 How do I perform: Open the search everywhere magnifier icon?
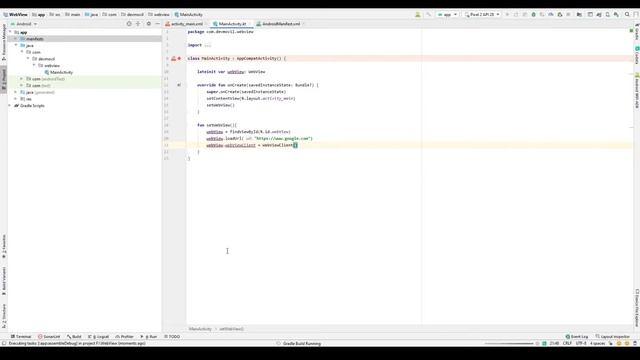tap(627, 14)
